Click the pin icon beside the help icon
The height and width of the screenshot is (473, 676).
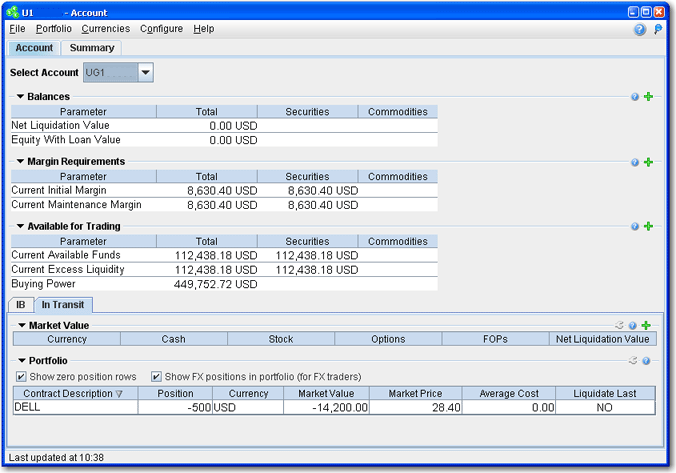click(x=658, y=29)
